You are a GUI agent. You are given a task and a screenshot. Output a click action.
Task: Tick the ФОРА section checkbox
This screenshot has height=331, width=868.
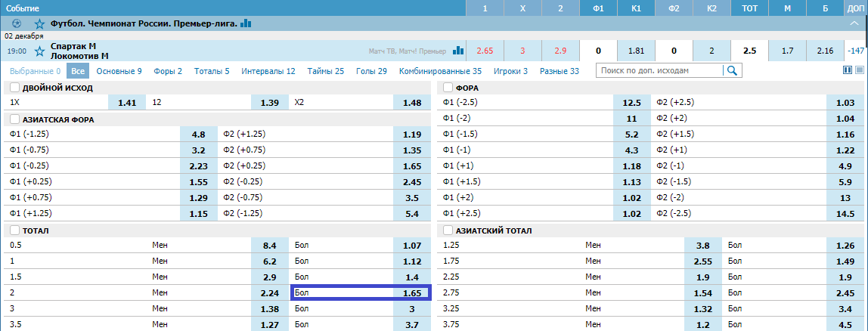(x=448, y=88)
